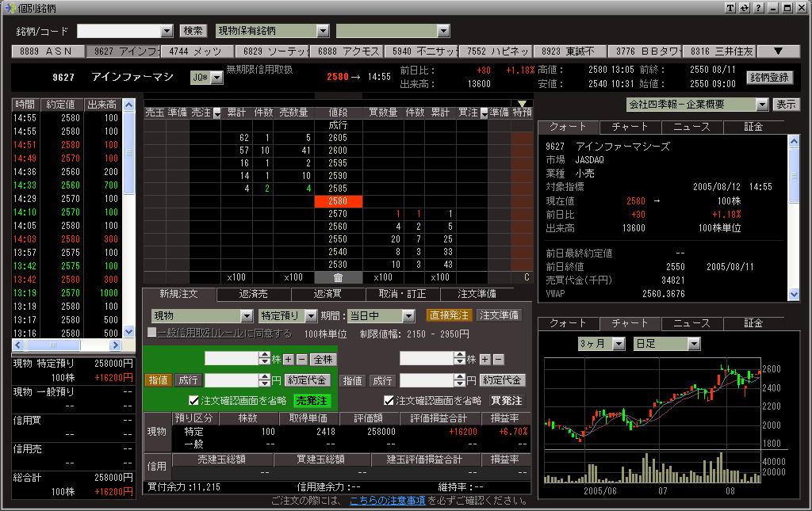Click the C button at order book corner

pos(527,277)
